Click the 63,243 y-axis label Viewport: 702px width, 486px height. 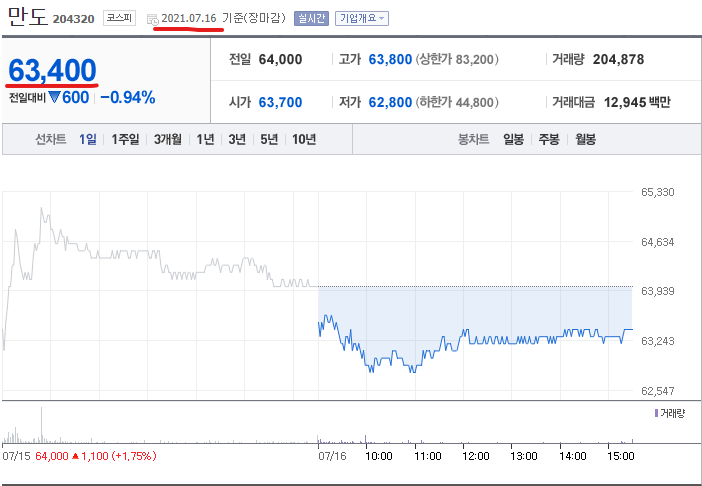click(x=658, y=341)
